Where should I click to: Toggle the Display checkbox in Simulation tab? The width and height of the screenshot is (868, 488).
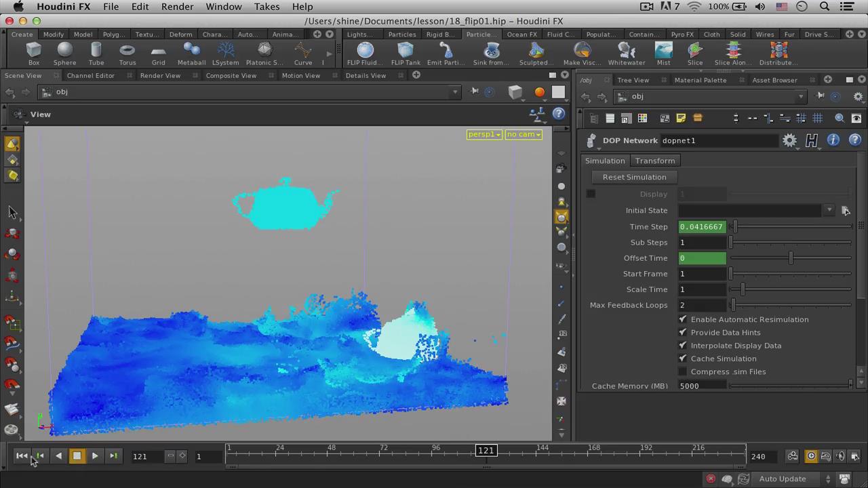pyautogui.click(x=591, y=194)
